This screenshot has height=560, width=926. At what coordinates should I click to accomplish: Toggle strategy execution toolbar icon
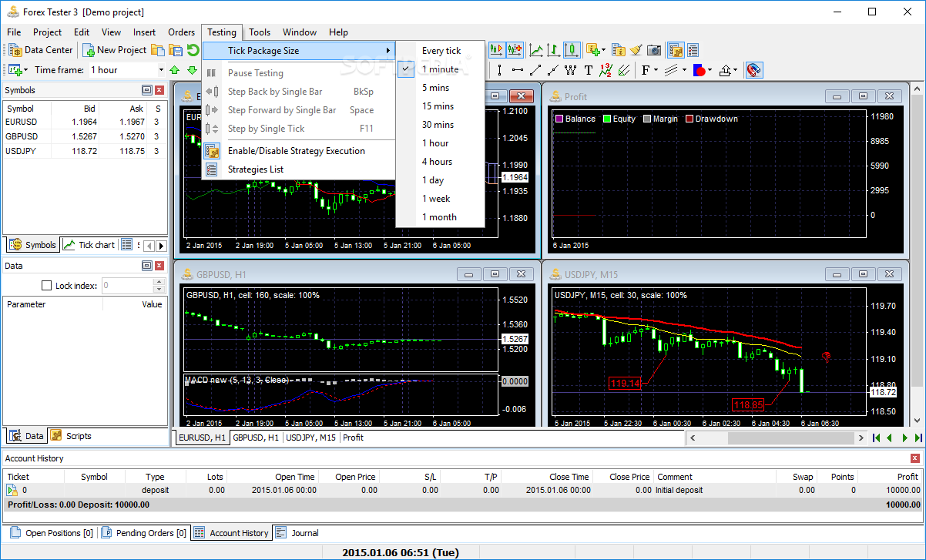[676, 50]
